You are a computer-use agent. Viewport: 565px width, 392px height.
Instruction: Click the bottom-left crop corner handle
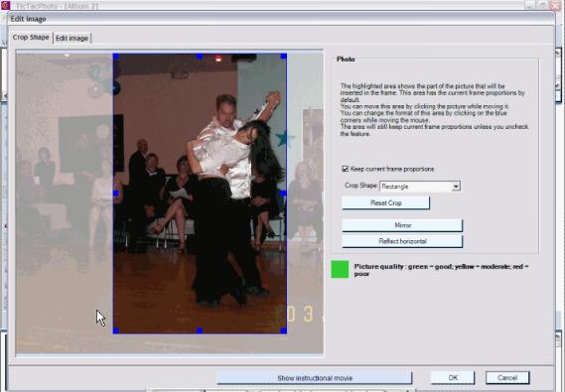pos(116,330)
